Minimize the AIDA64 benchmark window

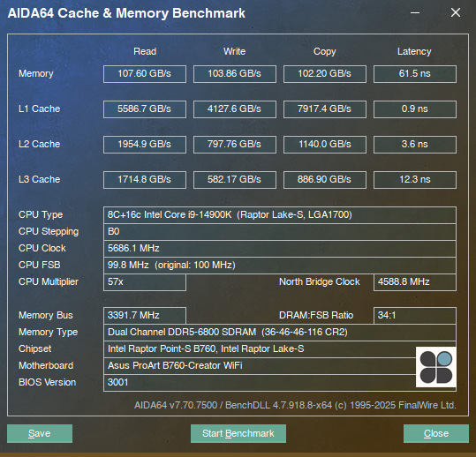[x=415, y=12]
